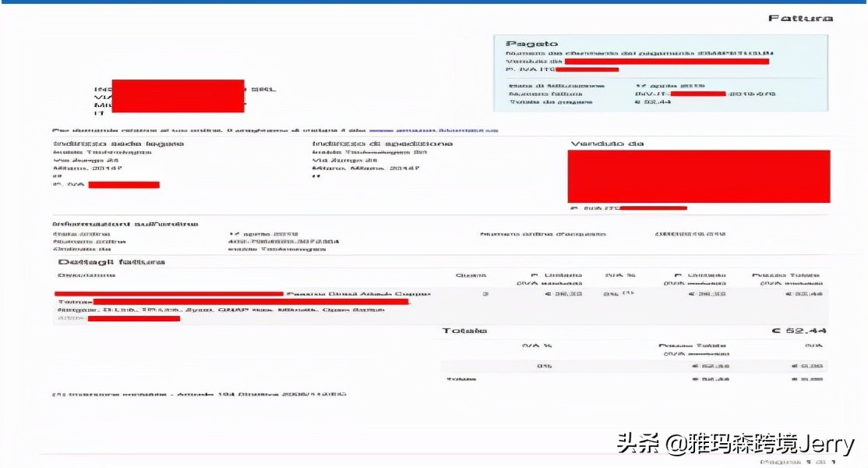
Task: Select the Fattura document title
Action: coord(799,17)
